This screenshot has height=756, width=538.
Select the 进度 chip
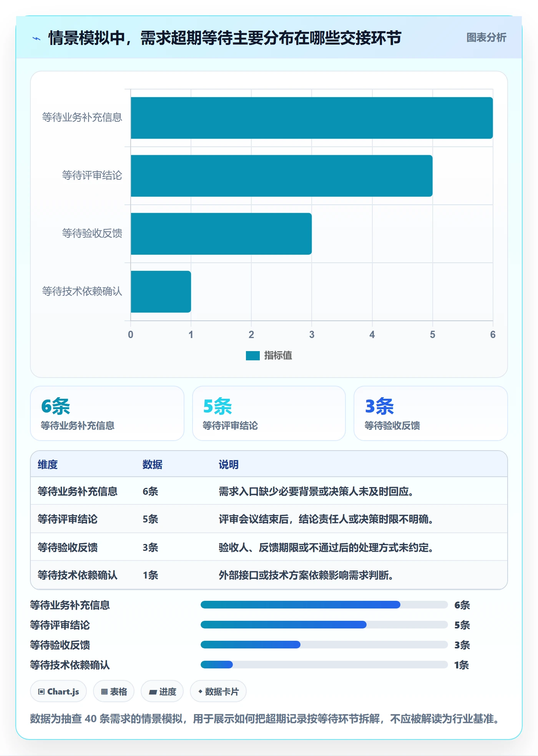(162, 691)
